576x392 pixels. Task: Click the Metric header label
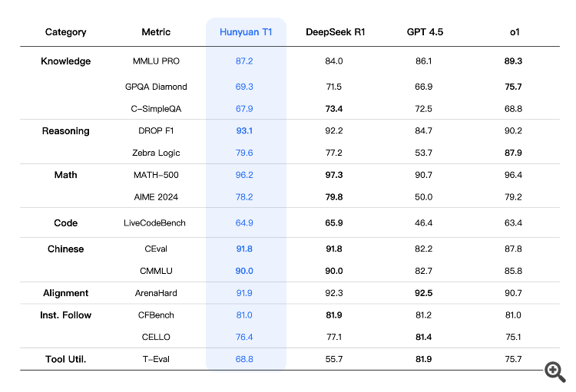(x=156, y=32)
